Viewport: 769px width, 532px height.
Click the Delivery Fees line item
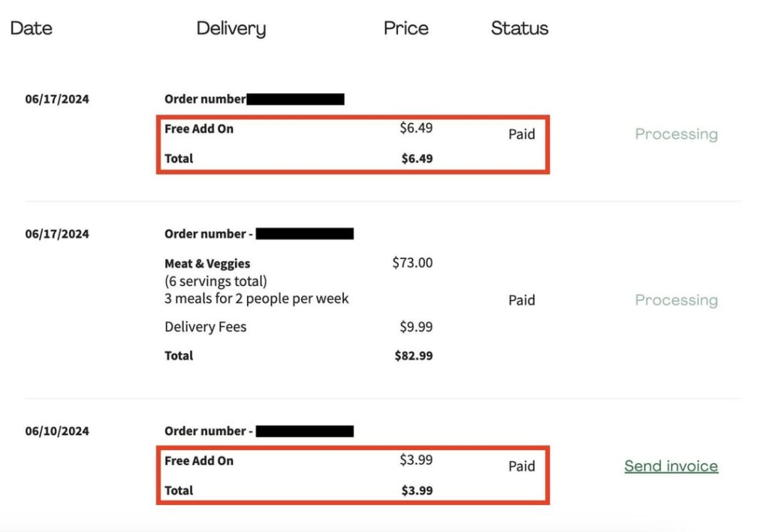(x=205, y=326)
